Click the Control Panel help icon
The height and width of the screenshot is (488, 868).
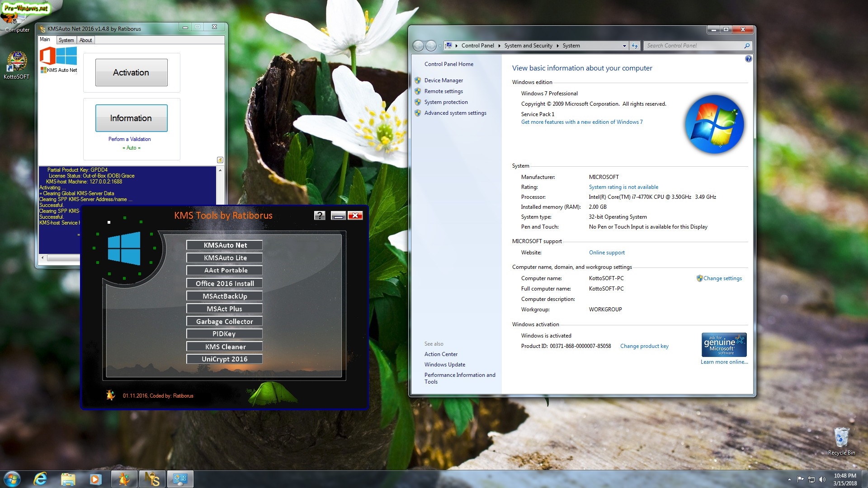pyautogui.click(x=748, y=59)
